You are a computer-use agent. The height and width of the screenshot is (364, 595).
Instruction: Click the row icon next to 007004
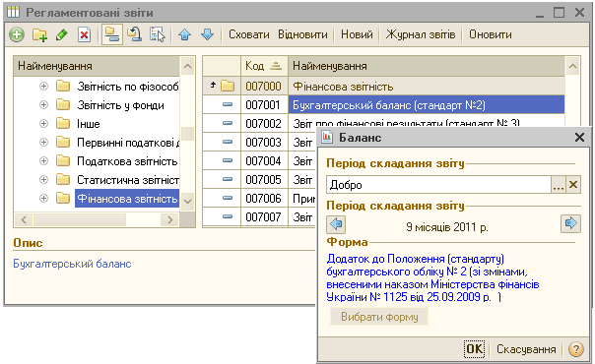[228, 160]
